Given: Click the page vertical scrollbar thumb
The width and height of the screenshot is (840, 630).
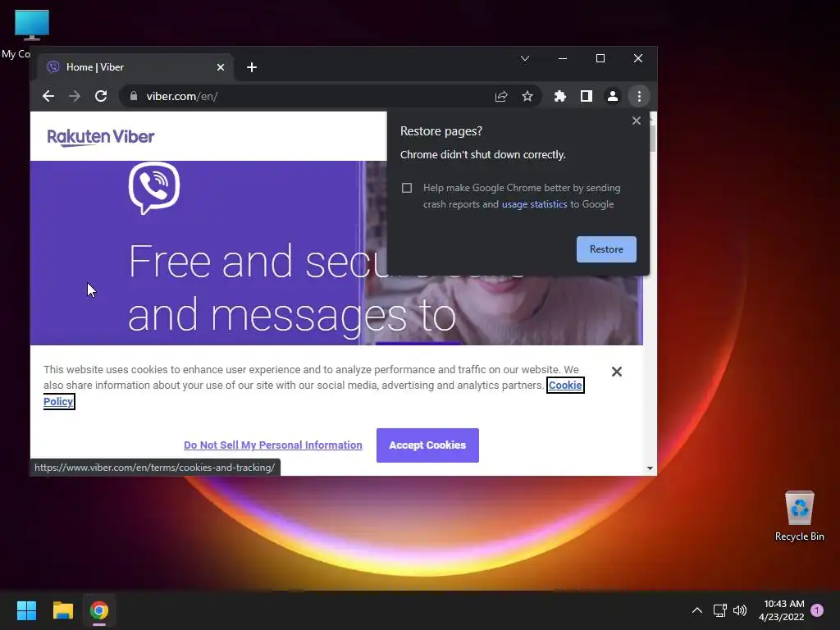Looking at the screenshot, I should point(652,138).
